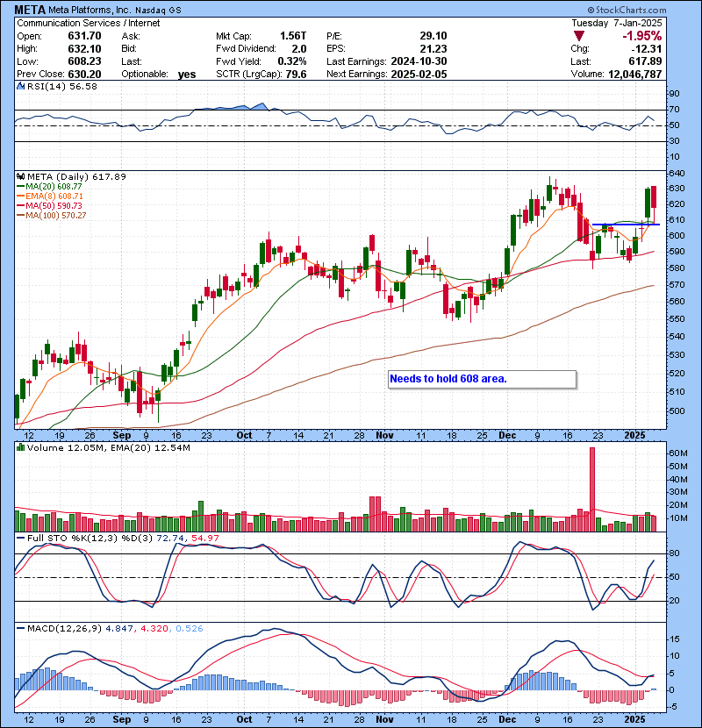Click the Fwd Yield value 0.32%
Screen dimensions: 702x728
point(291,61)
